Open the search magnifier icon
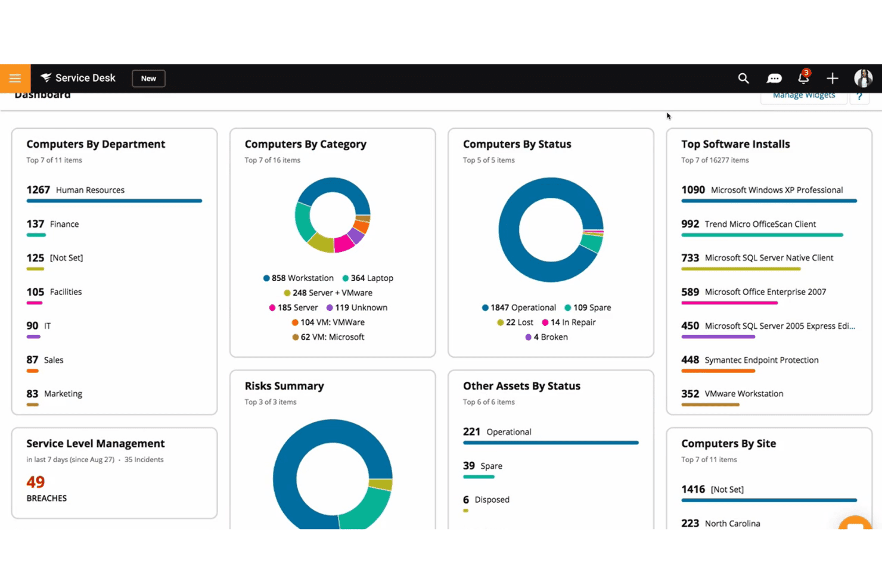Image resolution: width=882 pixels, height=588 pixels. 743,78
